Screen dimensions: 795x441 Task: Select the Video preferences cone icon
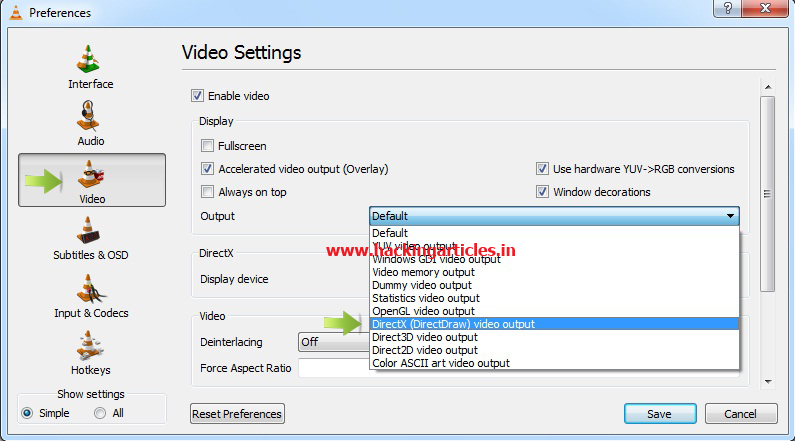tap(91, 174)
